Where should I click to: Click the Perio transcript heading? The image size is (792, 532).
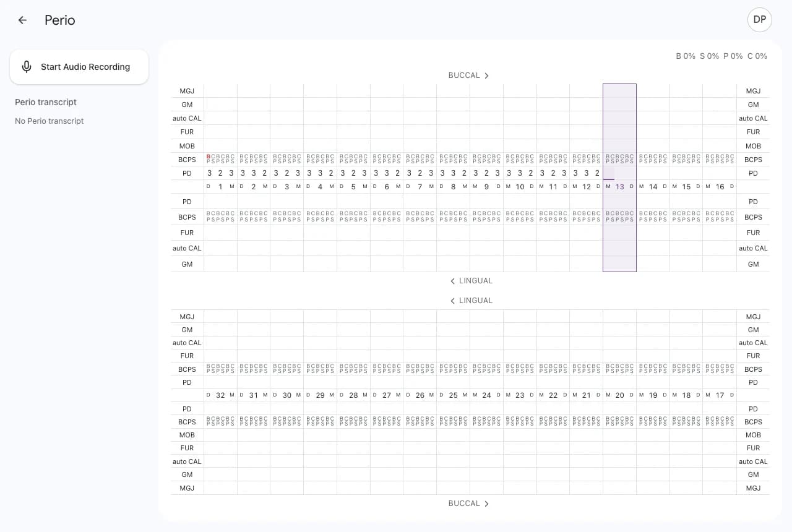tap(46, 102)
